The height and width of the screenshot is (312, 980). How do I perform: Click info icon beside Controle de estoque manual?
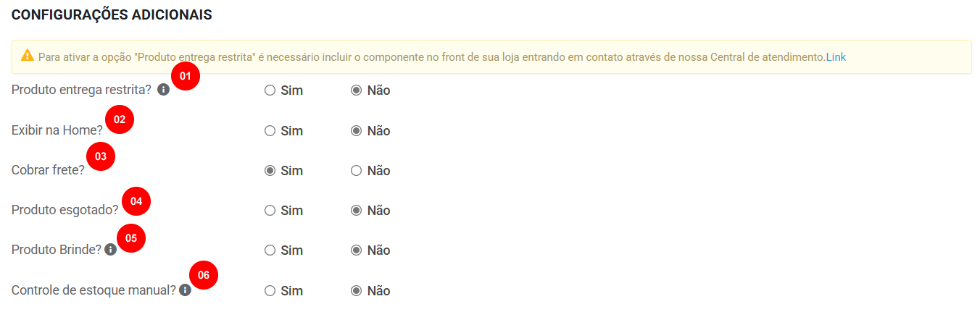tap(185, 290)
